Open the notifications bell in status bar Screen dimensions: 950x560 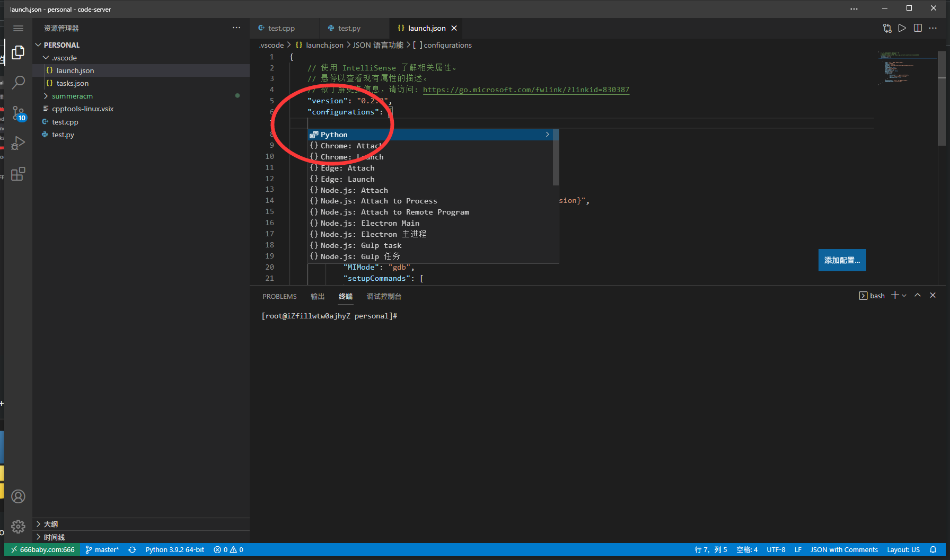click(933, 550)
